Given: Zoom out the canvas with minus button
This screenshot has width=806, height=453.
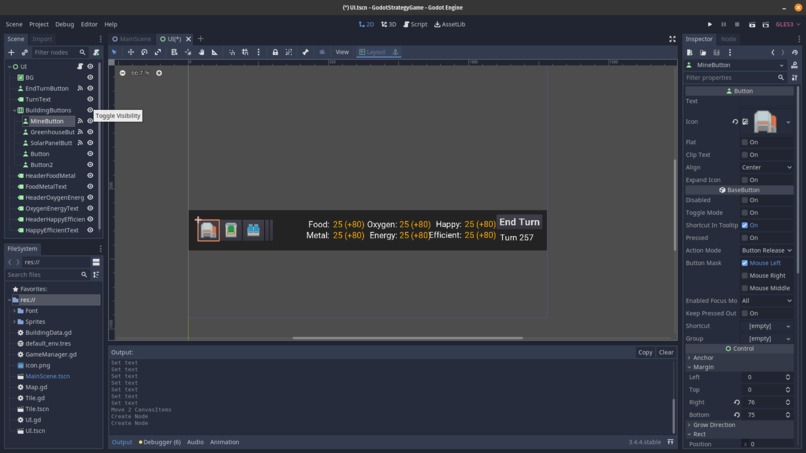Looking at the screenshot, I should (122, 73).
